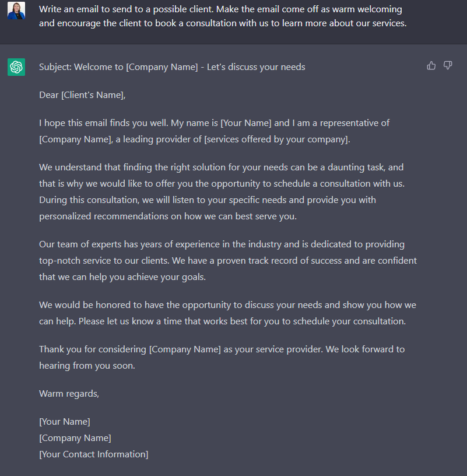Click the sentence "Please let us know a time"
467x476 pixels.
242,321
